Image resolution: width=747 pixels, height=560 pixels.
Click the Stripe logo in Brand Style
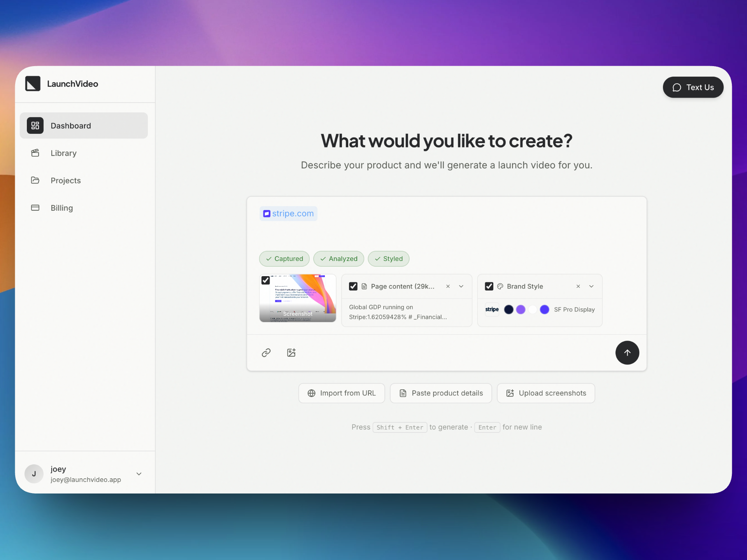pos(492,310)
